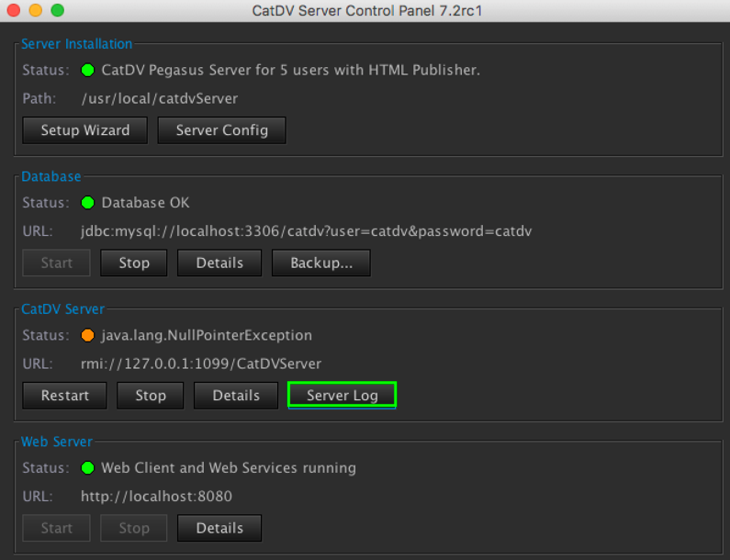Screen dimensions: 730x560
Task: Click the CatDV Server section title
Action: (x=62, y=309)
